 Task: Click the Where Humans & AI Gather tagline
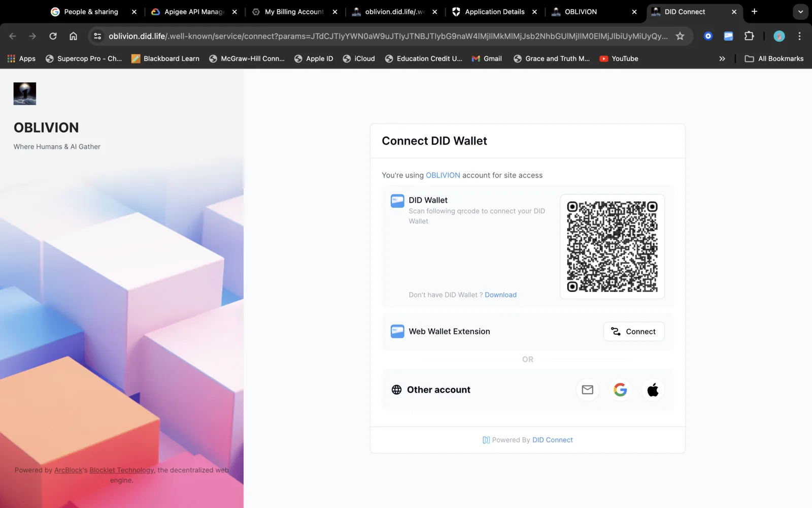[x=57, y=147]
